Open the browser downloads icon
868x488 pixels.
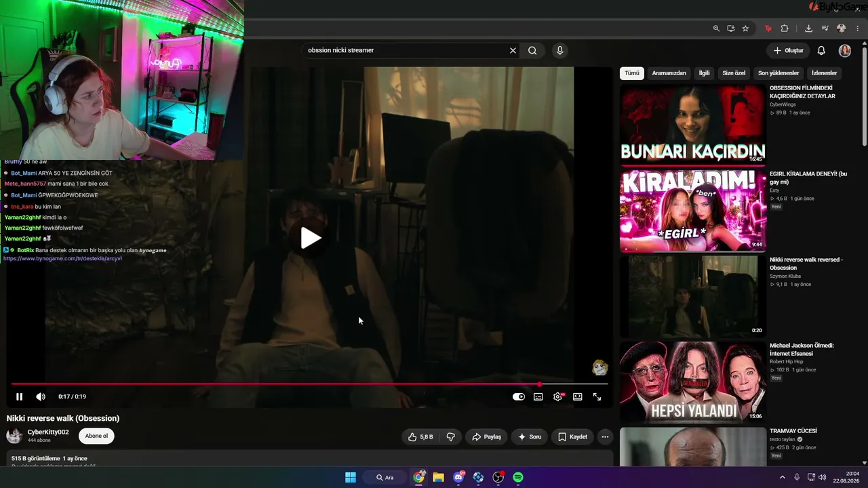coord(808,28)
